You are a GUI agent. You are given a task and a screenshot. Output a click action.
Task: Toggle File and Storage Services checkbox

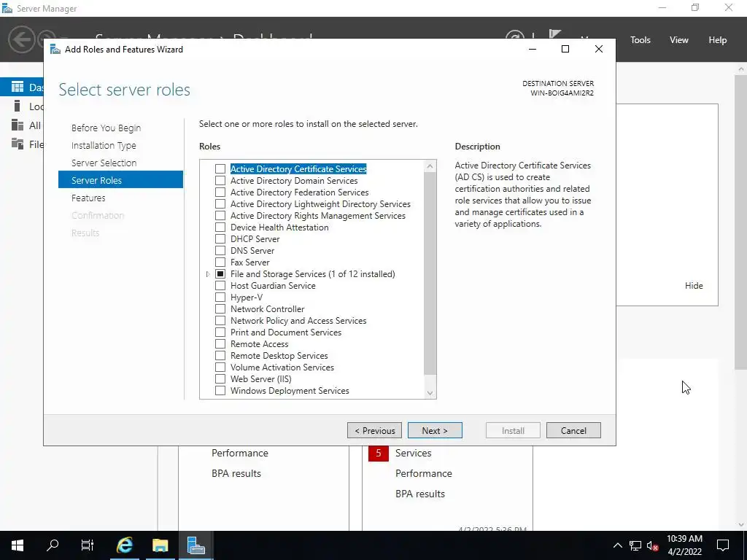[x=220, y=274]
